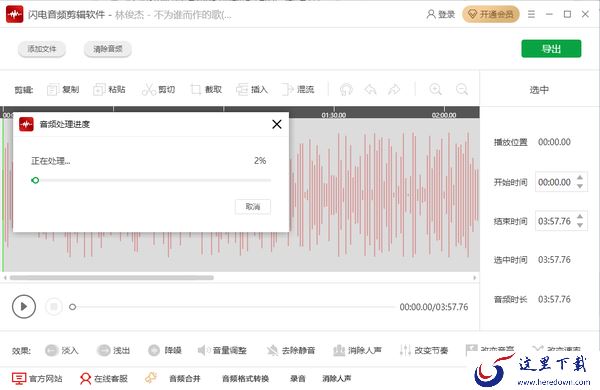600x390 pixels.
Task: Click the 登录 login user icon
Action: pyautogui.click(x=440, y=15)
